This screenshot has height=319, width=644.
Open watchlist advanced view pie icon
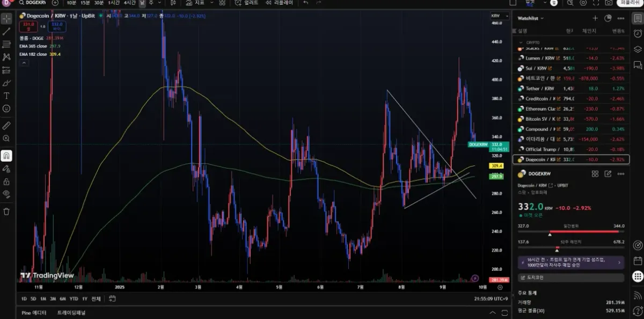(608, 18)
